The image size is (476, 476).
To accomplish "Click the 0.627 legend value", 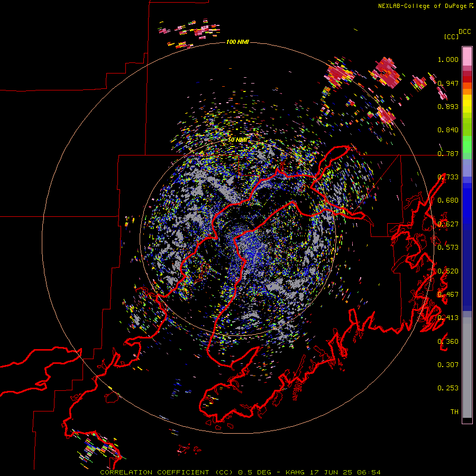I will 448,224.
